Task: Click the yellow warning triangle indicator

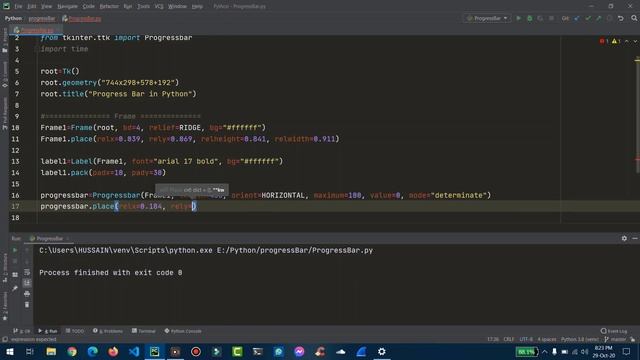Action: 616,41
